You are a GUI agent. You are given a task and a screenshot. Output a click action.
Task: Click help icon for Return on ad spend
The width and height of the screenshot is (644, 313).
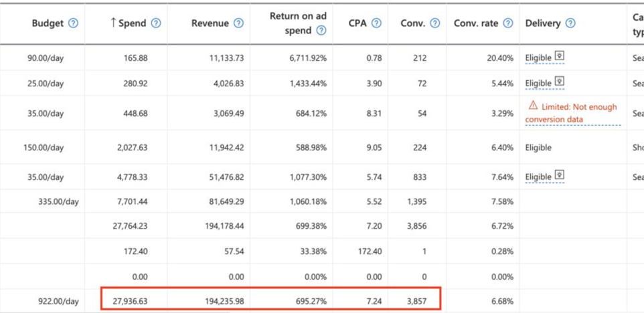click(321, 30)
